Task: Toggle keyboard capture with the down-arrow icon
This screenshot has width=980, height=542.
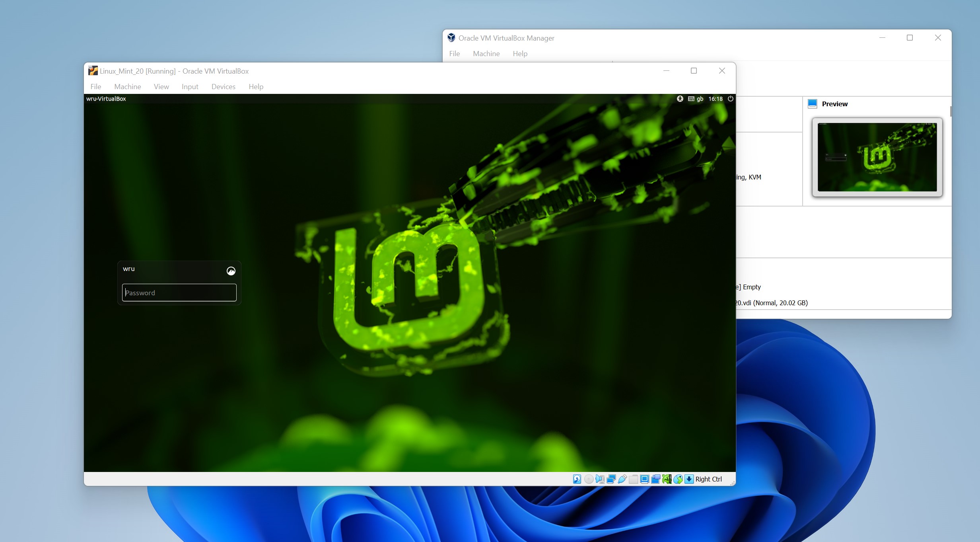Action: click(x=689, y=479)
